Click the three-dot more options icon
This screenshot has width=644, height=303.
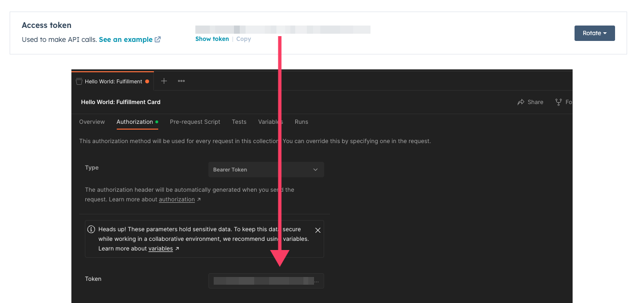pyautogui.click(x=181, y=81)
